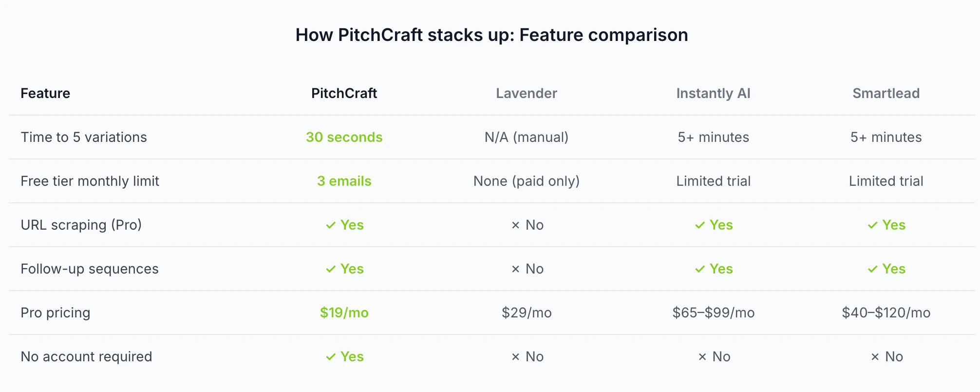Click PitchCraft's $19/mo price
The image size is (980, 392).
pyautogui.click(x=344, y=313)
